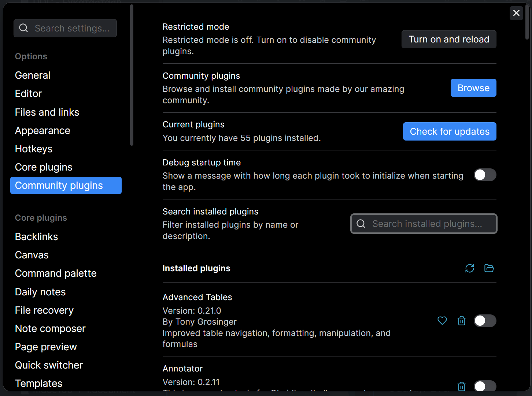The image size is (532, 396).
Task: Focus the Search installed plugins field
Action: pyautogui.click(x=424, y=224)
